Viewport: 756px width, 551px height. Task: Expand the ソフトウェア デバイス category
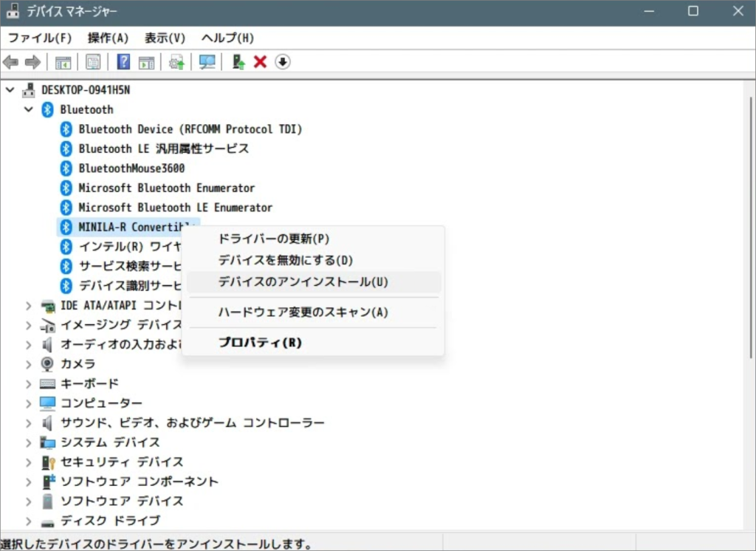[29, 502]
